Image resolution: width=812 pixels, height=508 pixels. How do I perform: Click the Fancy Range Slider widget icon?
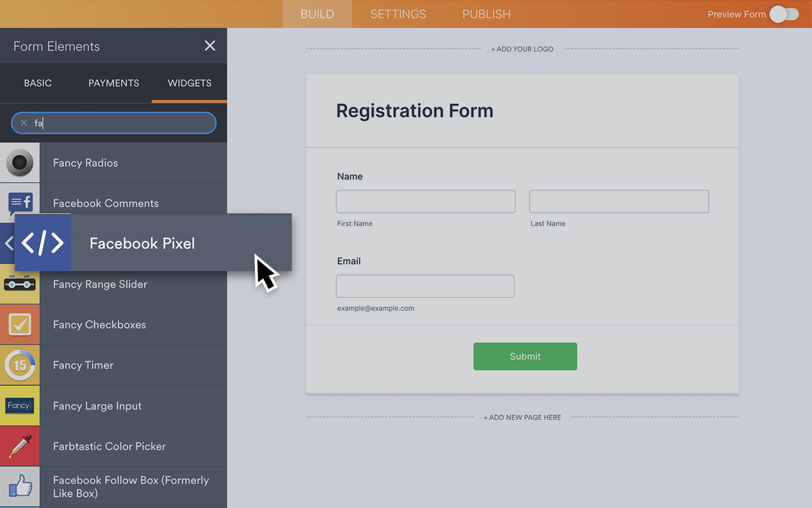pos(20,284)
